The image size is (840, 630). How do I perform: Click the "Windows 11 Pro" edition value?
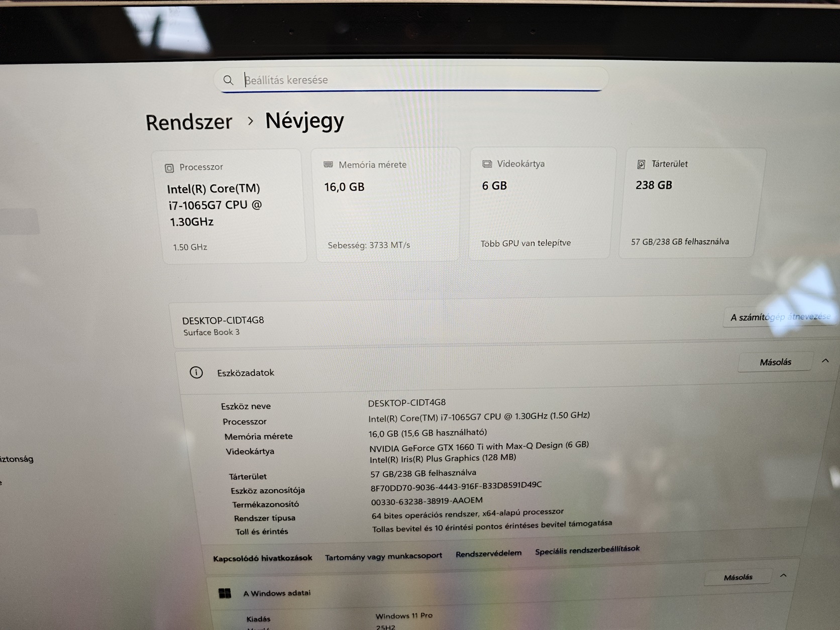coord(404,616)
